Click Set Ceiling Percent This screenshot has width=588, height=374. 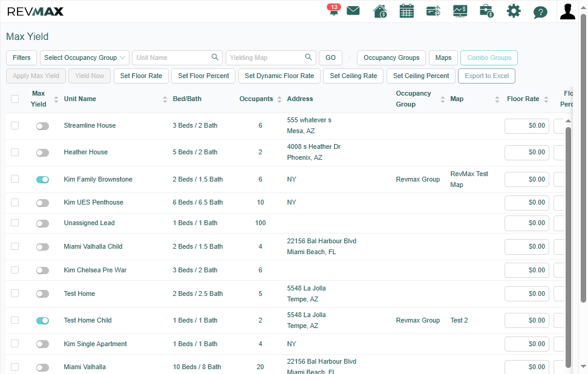(x=421, y=76)
